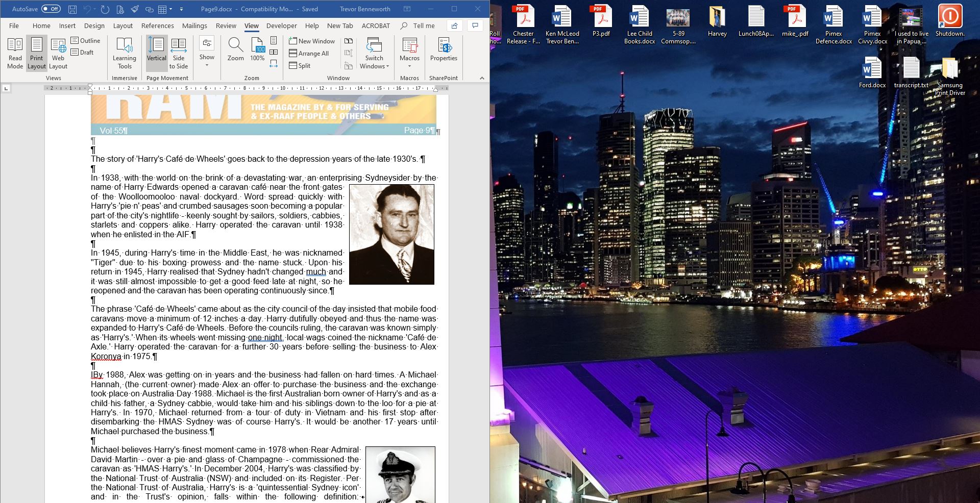Open the table dropdown arrow in the Quick Access Toolbar
This screenshot has height=503, width=980.
click(x=171, y=9)
